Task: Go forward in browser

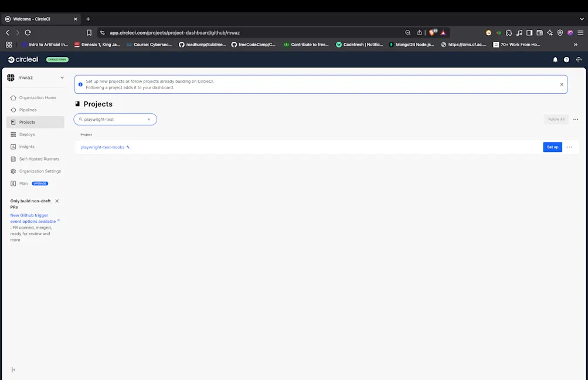Action: 17,33
